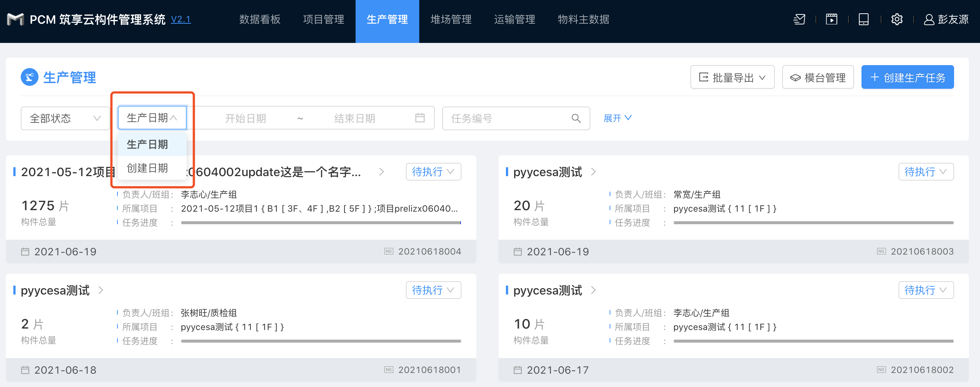Expand the 批量导出 export dropdown
The width and height of the screenshot is (980, 387).
(x=732, y=77)
